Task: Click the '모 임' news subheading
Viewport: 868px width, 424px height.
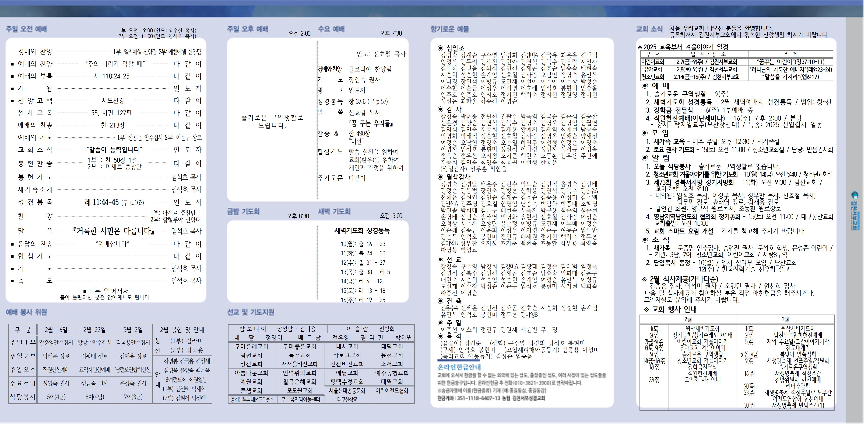Action: coord(660,133)
